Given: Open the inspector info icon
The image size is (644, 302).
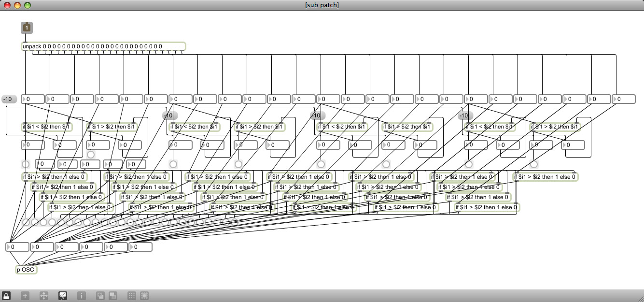Looking at the screenshot, I should (x=82, y=295).
